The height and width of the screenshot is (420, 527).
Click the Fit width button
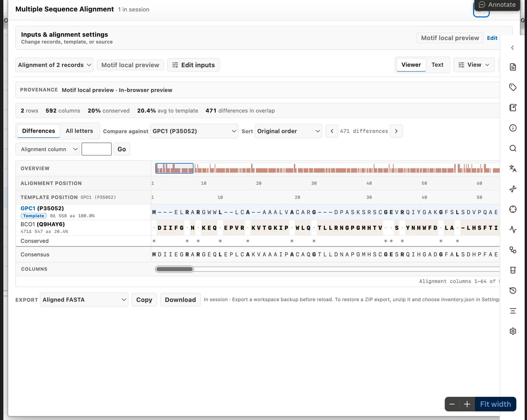pos(495,404)
